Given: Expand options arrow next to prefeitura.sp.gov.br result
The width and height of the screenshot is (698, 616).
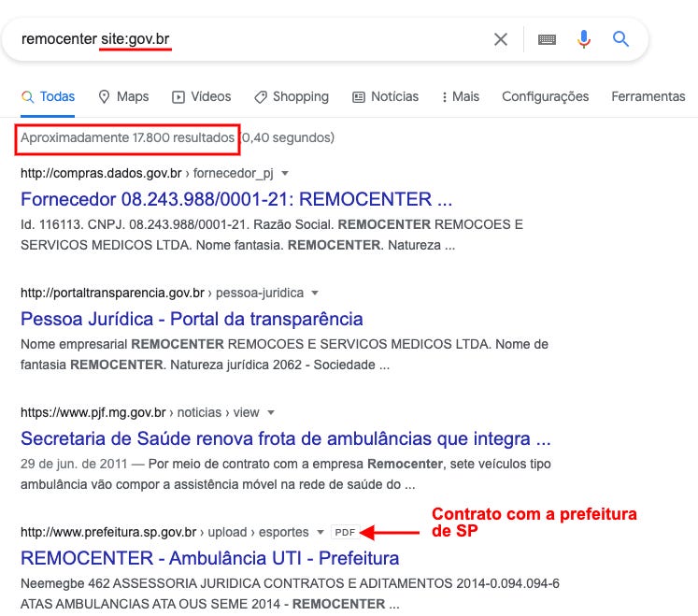Looking at the screenshot, I should tap(321, 532).
